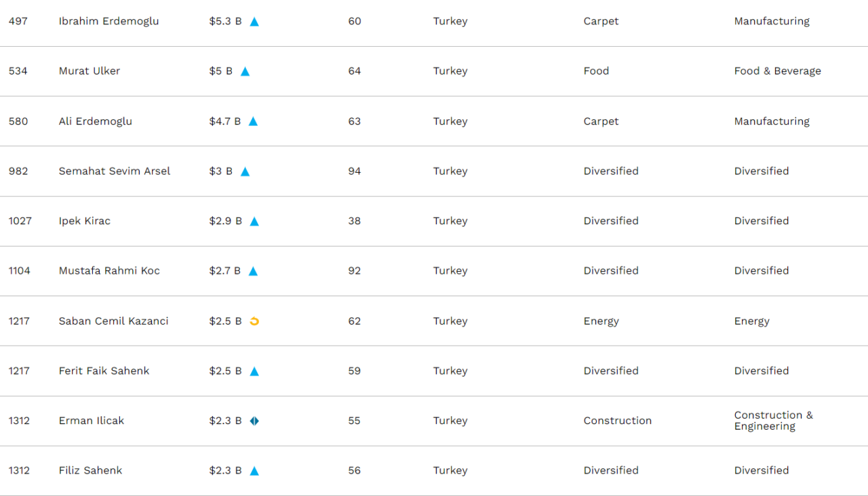
Task: Click the Food & Beverage industry cell
Action: (777, 71)
